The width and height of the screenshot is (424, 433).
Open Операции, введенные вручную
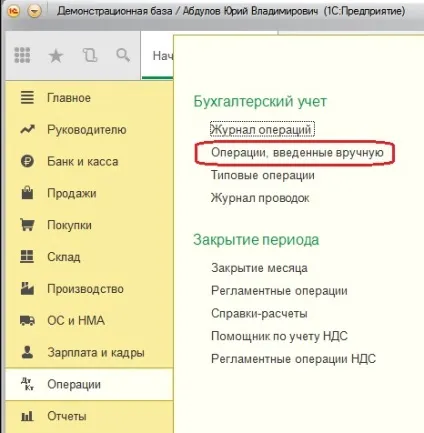tap(297, 153)
